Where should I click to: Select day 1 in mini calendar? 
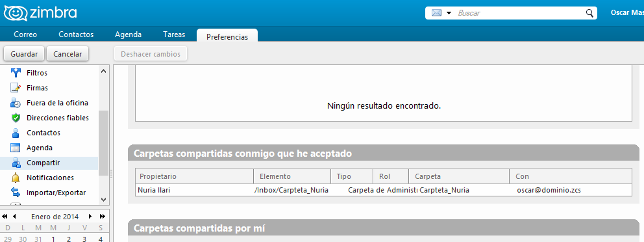53,239
